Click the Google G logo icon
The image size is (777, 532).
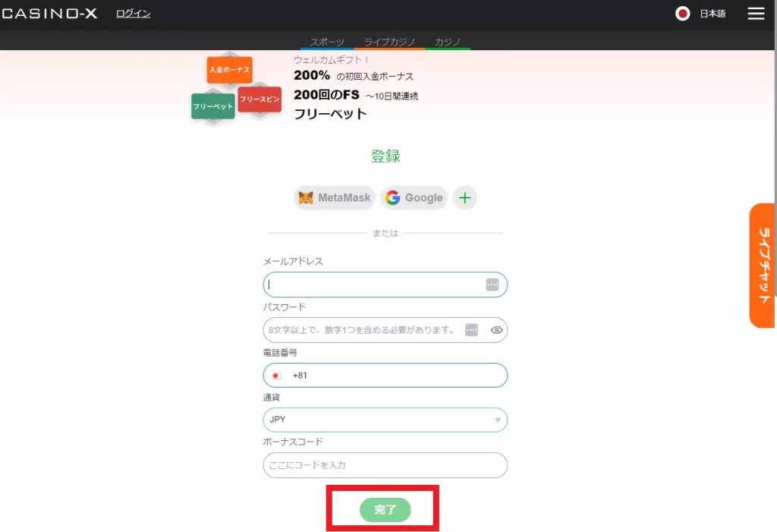pyautogui.click(x=393, y=198)
